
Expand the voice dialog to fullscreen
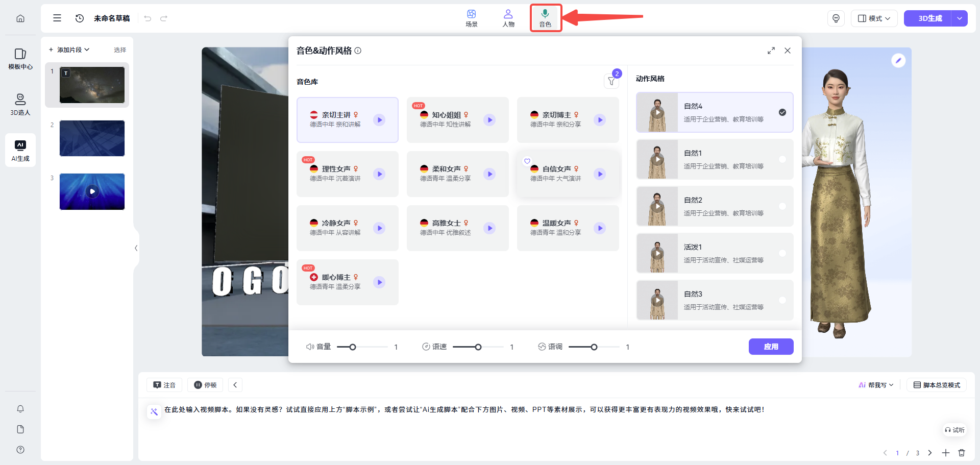coord(771,51)
